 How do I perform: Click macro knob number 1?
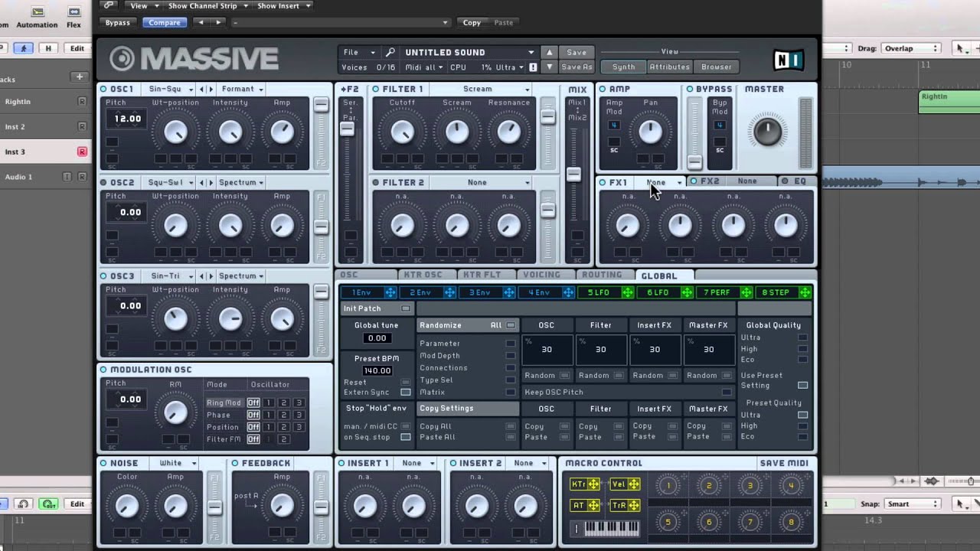click(x=668, y=485)
